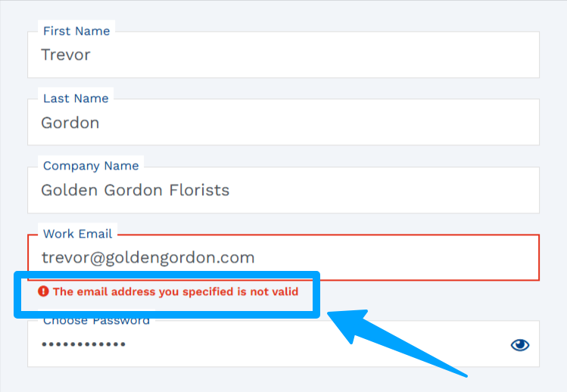
Task: Click the tail end of the blue arrow
Action: 466,373
